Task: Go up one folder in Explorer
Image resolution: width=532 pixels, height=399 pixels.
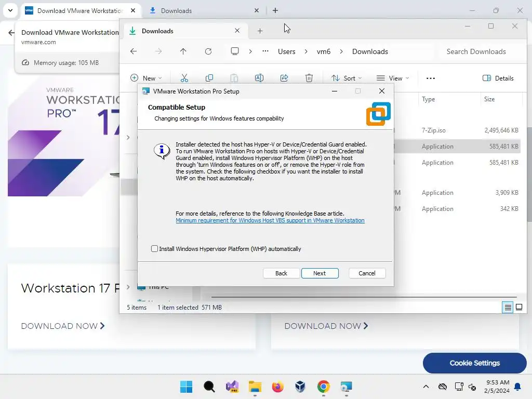Action: (183, 51)
